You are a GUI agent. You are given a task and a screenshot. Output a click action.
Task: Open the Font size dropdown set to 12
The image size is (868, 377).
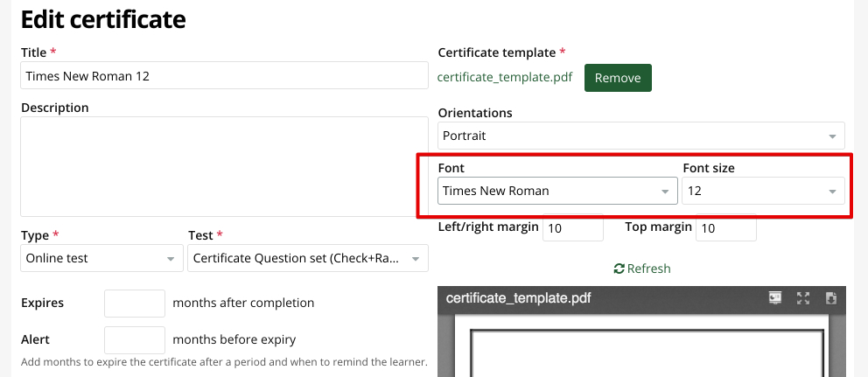(763, 191)
